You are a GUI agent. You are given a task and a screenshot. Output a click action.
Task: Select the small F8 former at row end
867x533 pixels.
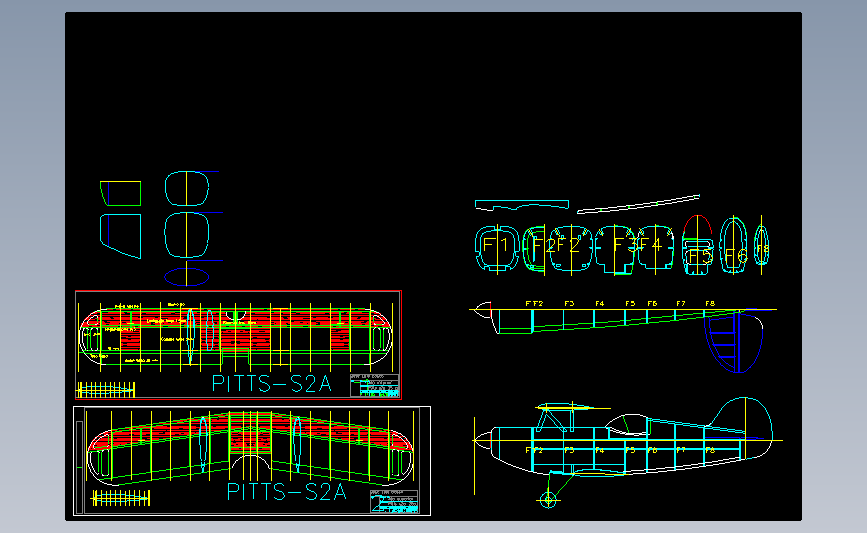coord(761,245)
